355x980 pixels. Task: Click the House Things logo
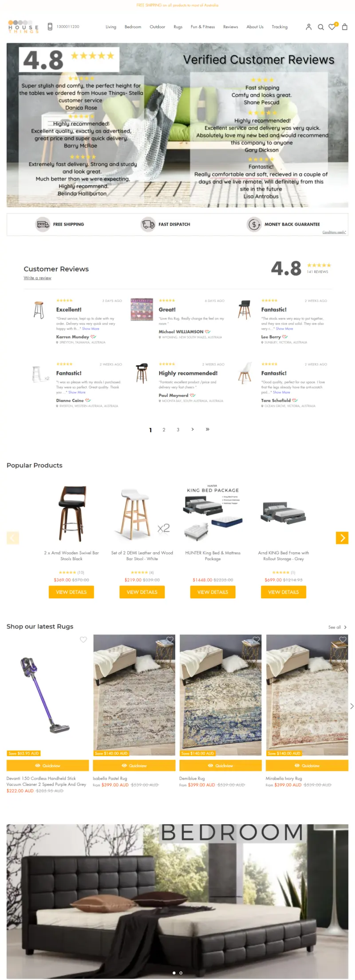coord(23,27)
